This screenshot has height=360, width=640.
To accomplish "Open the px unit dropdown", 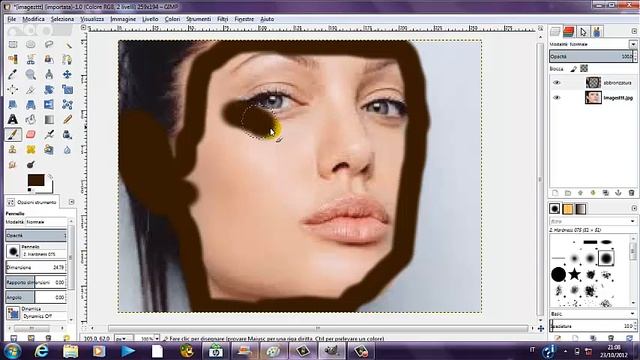I will pyautogui.click(x=123, y=339).
